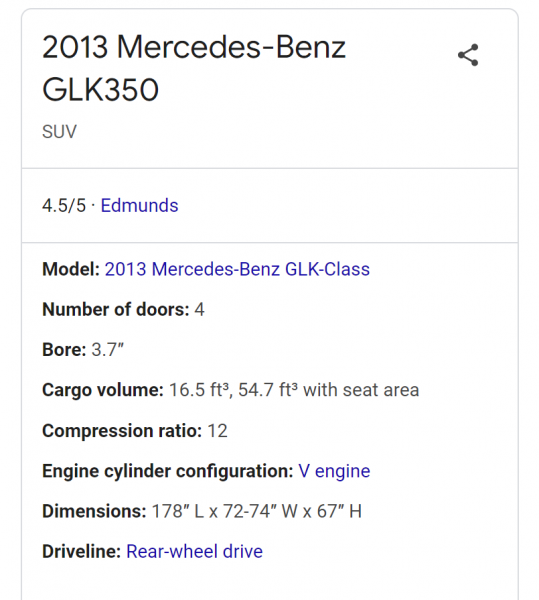The image size is (539, 600).
Task: Click the Bore label
Action: 64,350
